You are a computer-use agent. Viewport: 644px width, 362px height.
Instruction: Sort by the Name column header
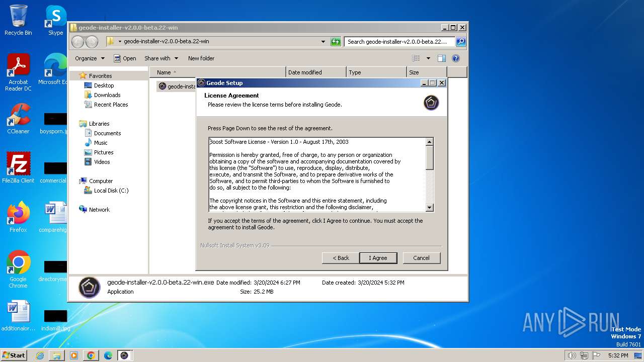coord(217,72)
